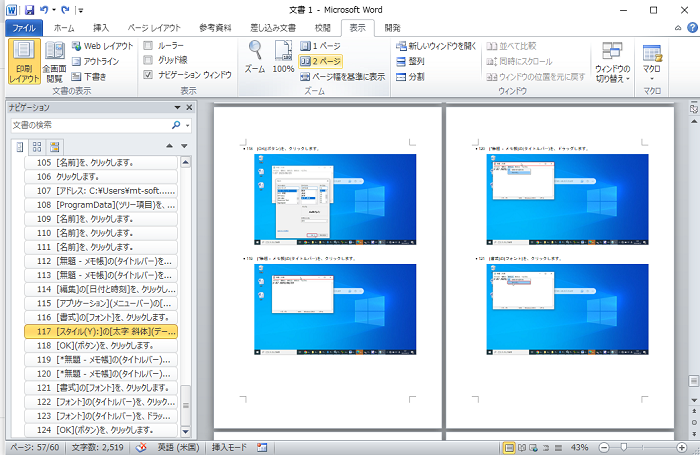Viewport: 700px width, 455px height.
Task: Open the ページ レイアウト tab
Action: tap(154, 28)
